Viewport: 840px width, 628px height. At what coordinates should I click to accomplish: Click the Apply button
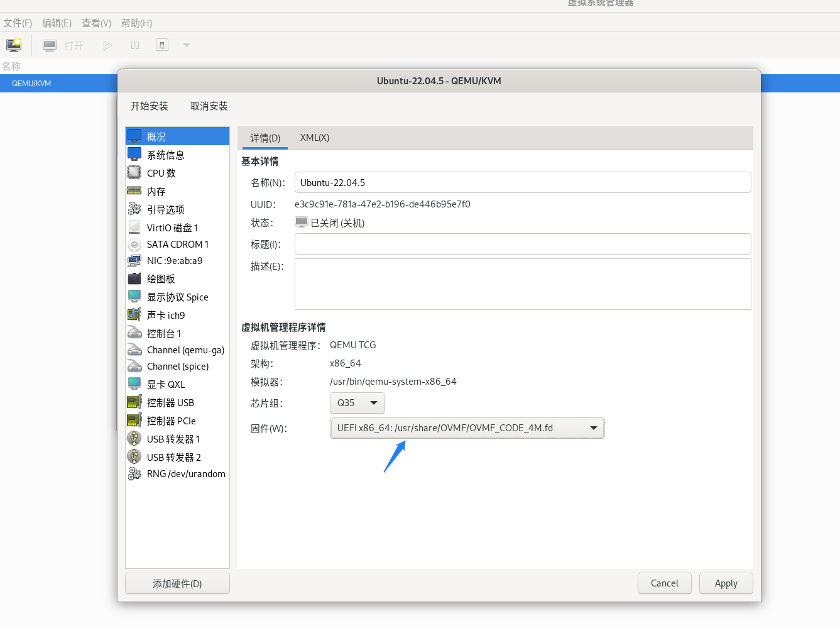726,583
